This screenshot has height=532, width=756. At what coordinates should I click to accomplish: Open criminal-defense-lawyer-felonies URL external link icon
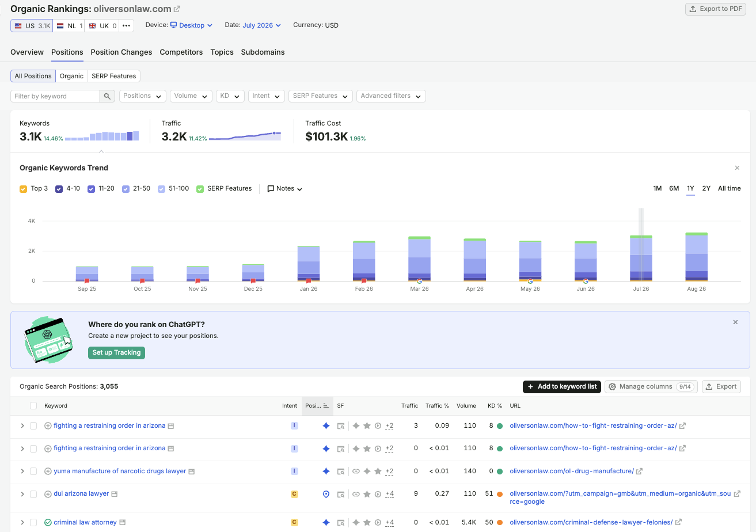(678, 523)
